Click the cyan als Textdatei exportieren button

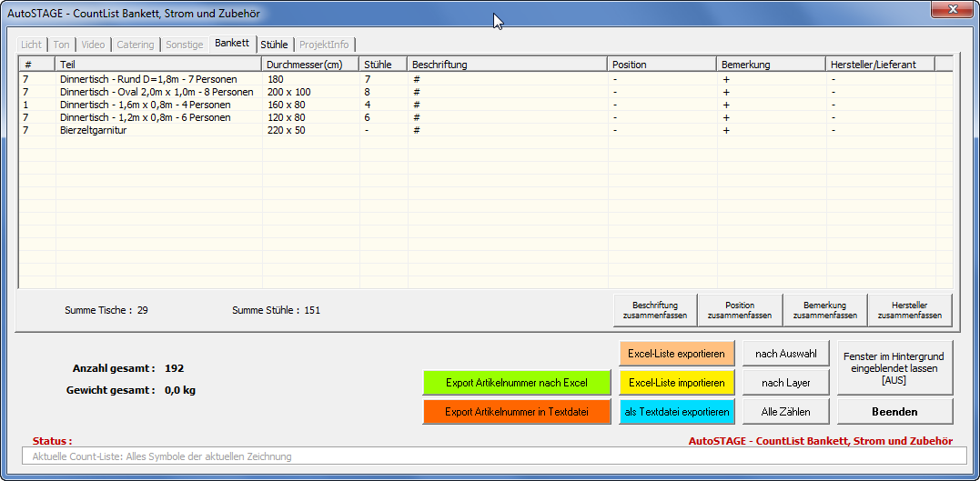[x=676, y=412]
